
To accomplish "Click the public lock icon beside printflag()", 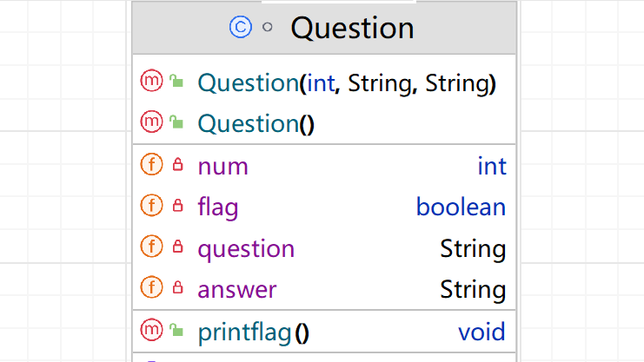I will pyautogui.click(x=177, y=330).
